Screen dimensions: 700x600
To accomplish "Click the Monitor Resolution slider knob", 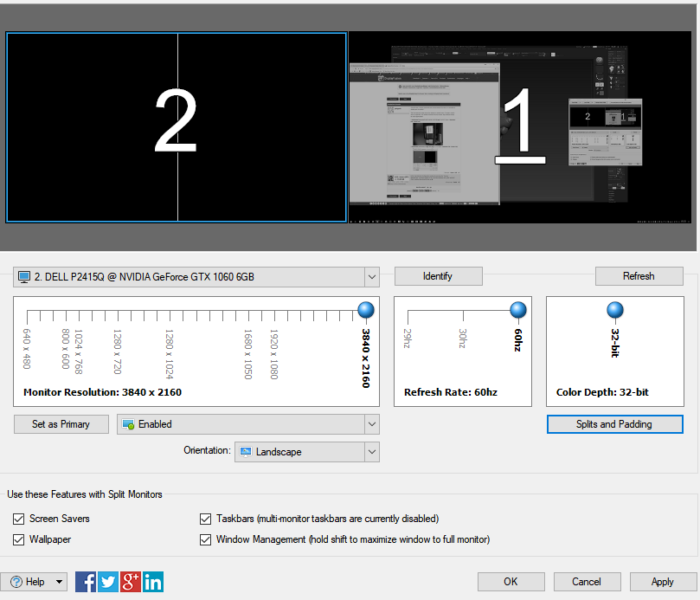I will 365,310.
